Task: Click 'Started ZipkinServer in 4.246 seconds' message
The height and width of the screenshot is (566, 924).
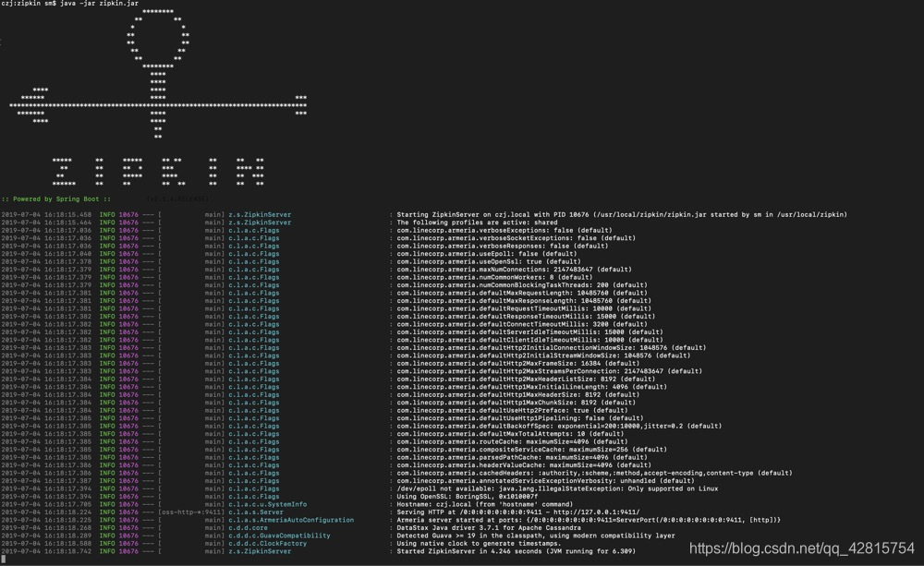Action: 517,551
